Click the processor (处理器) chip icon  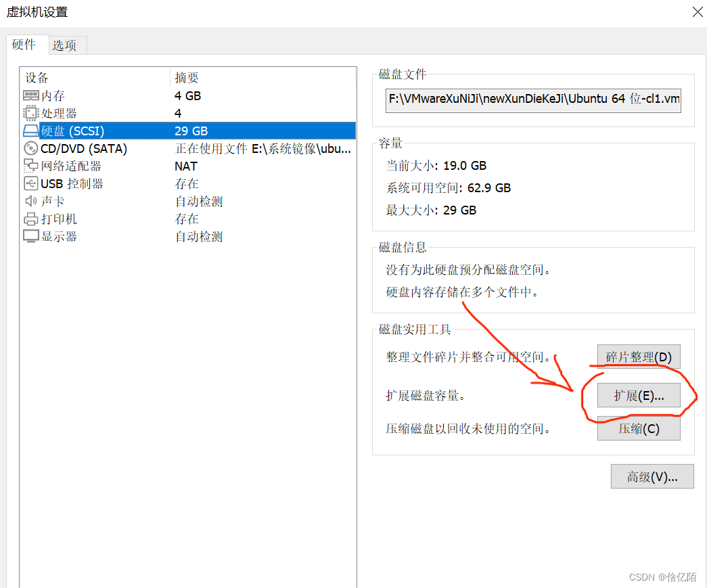pyautogui.click(x=30, y=113)
